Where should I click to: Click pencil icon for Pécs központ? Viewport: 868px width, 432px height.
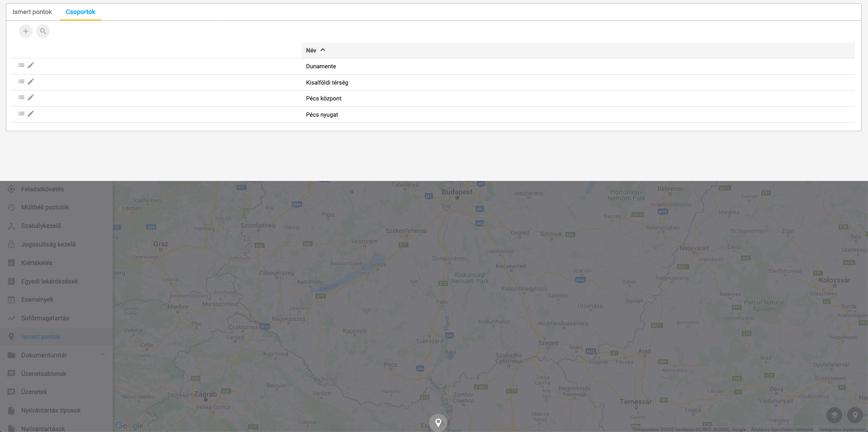[x=31, y=98]
